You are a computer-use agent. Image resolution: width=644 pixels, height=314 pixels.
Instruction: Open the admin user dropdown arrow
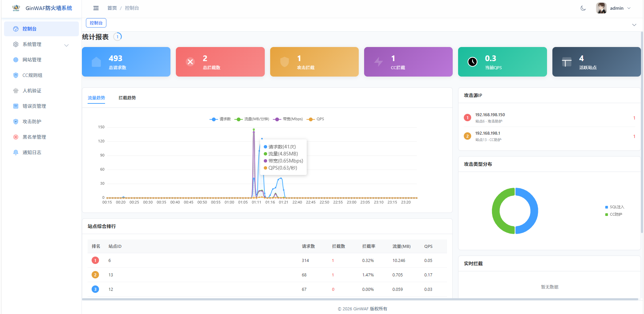coord(629,8)
